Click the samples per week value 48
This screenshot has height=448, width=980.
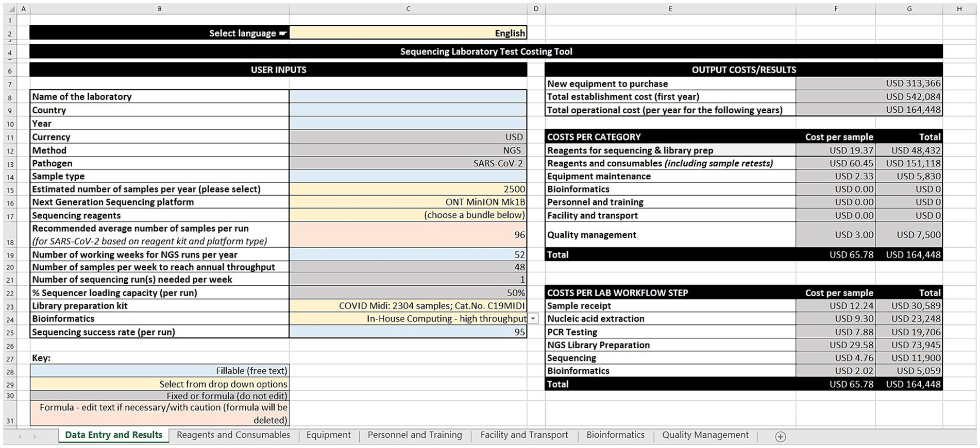click(x=408, y=267)
